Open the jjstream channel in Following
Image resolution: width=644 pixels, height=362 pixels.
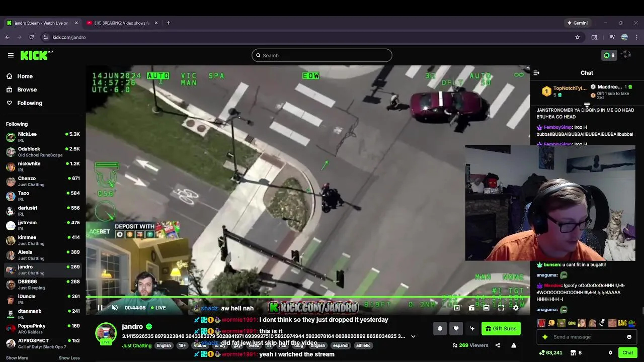tap(43, 225)
